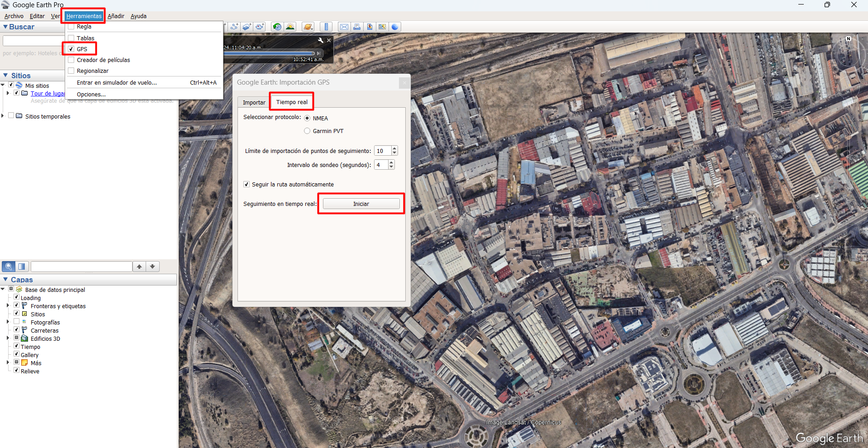Toggle sunlight across the landscape icon
This screenshot has height=448, width=868.
290,27
